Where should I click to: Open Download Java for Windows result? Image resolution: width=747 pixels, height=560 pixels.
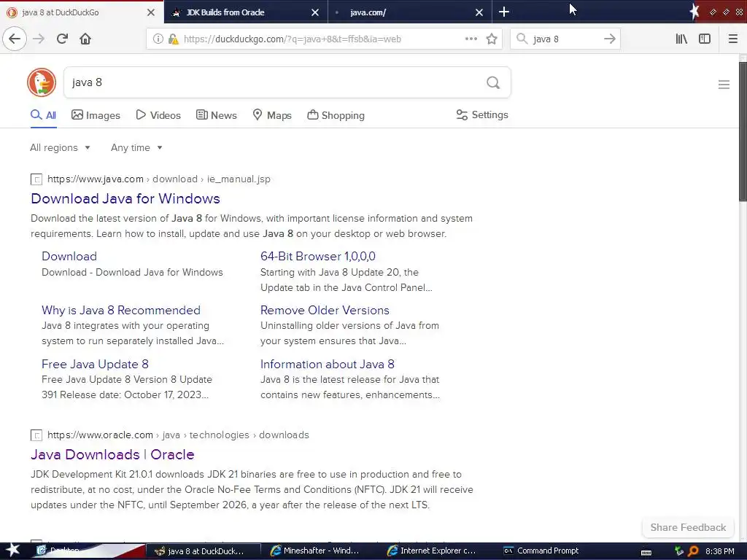click(125, 198)
